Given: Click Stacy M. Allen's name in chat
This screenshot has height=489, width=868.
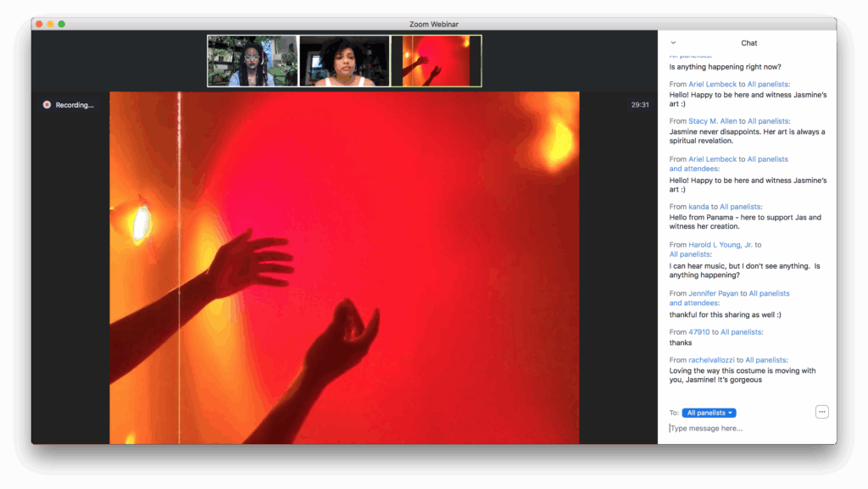Looking at the screenshot, I should point(713,121).
